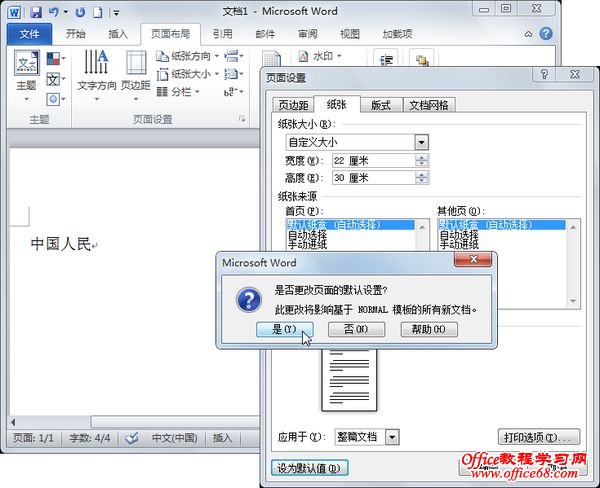Open the theme colors icon

click(55, 59)
